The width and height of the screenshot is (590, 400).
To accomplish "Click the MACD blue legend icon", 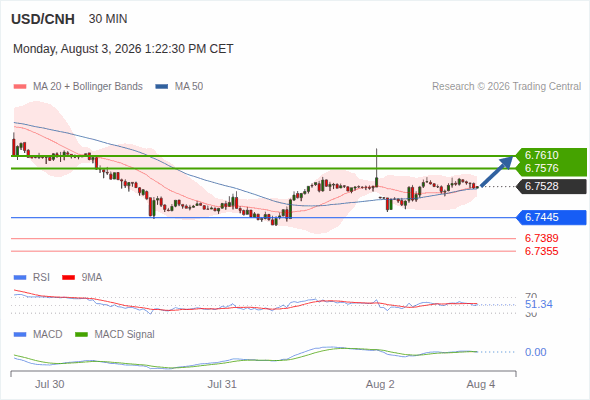I will 20,335.
